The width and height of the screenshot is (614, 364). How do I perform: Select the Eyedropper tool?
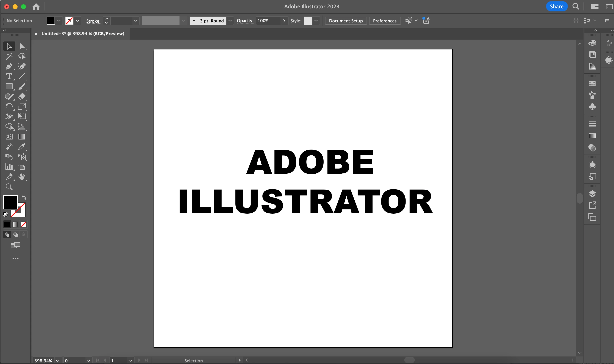coord(22,147)
